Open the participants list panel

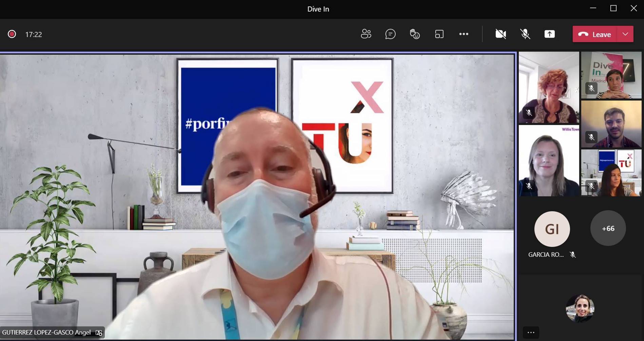[x=366, y=34]
